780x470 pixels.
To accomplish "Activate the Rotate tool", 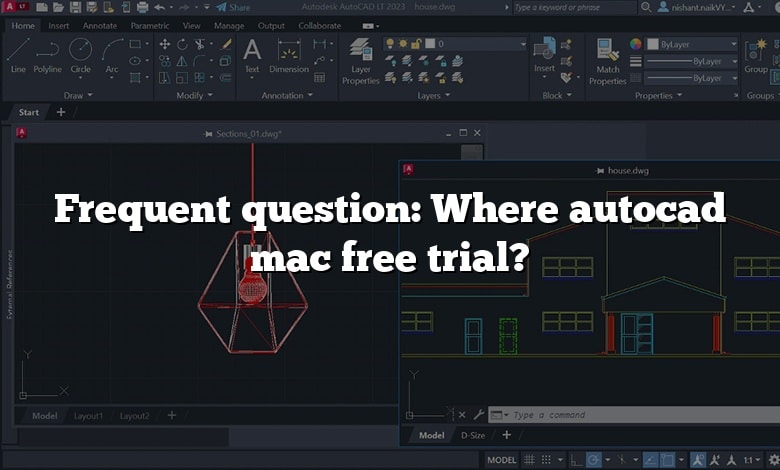I will (x=182, y=44).
